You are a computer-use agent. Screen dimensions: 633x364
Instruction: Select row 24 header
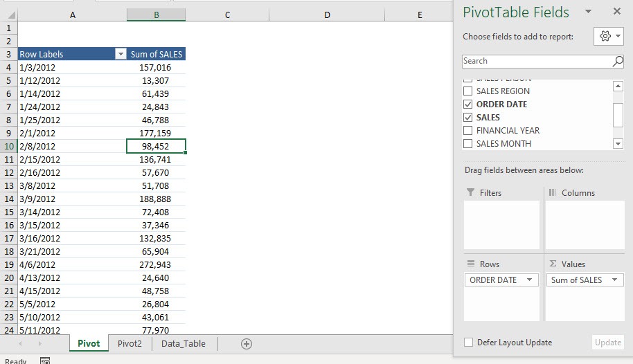9,329
